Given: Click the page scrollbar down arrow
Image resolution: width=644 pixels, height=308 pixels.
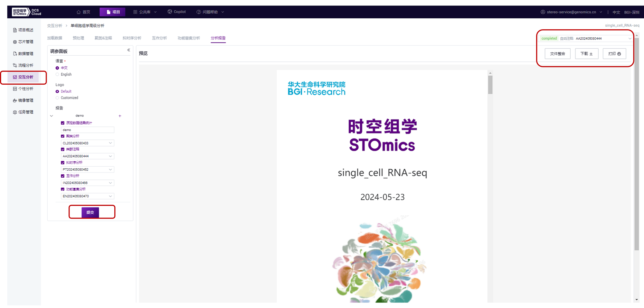Looking at the screenshot, I should [x=637, y=300].
